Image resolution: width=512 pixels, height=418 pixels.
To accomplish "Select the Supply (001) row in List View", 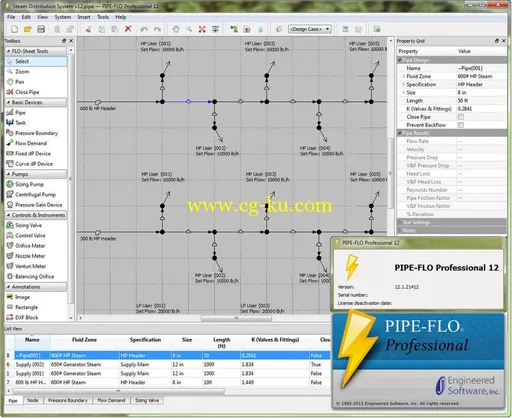I will tap(168, 373).
